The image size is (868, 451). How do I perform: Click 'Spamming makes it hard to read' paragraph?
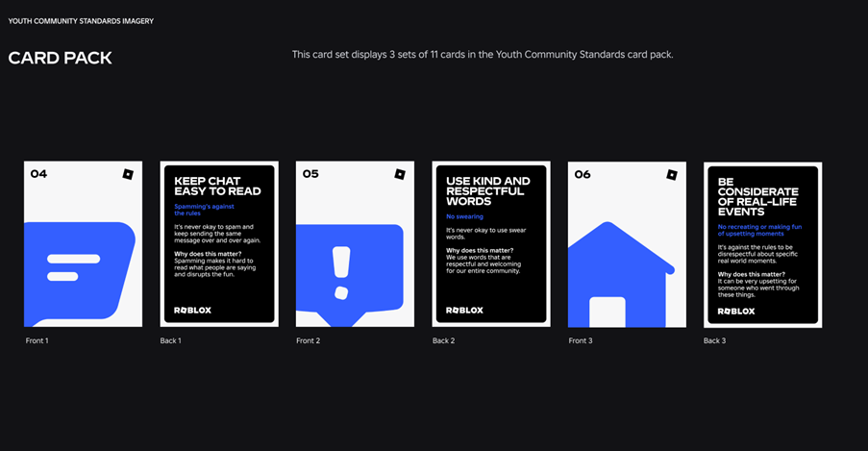(x=214, y=267)
